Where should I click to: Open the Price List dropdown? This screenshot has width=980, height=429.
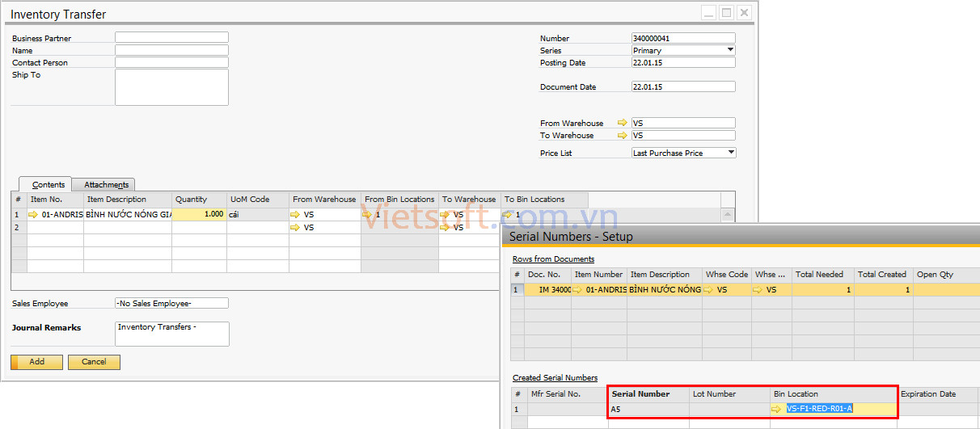(x=730, y=153)
